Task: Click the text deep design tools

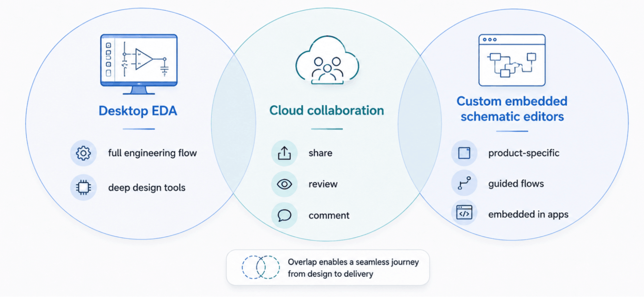Action: (147, 187)
